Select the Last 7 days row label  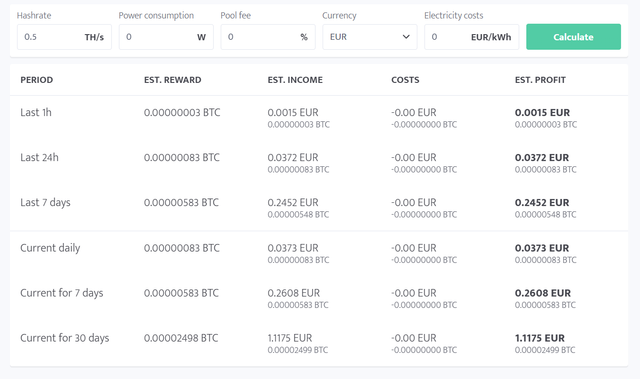click(x=45, y=203)
